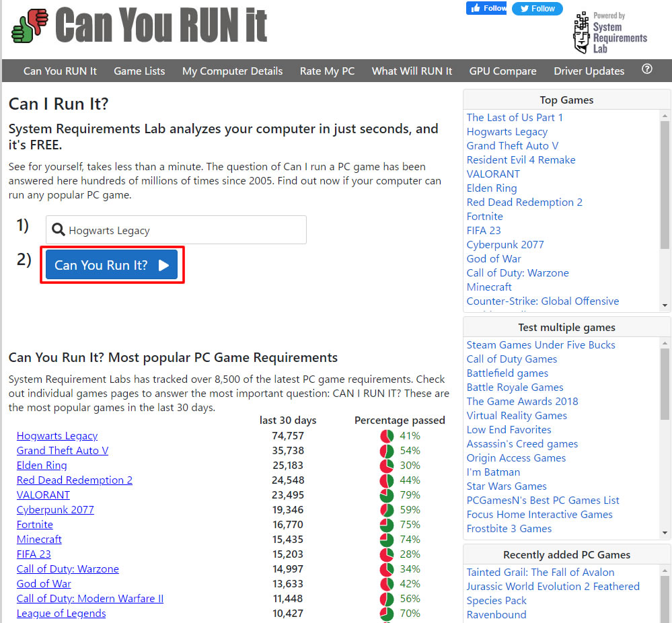
Task: Open Low End Favorites list
Action: click(x=509, y=430)
